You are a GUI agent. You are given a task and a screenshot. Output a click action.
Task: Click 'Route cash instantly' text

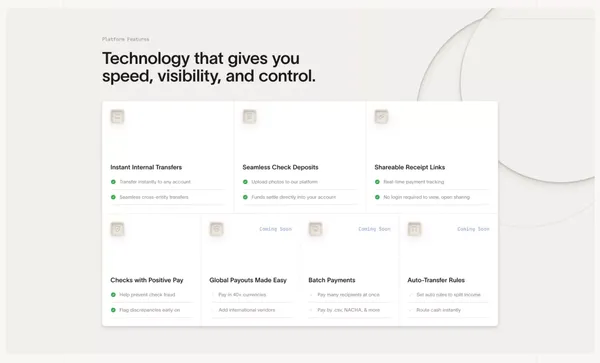pos(439,310)
